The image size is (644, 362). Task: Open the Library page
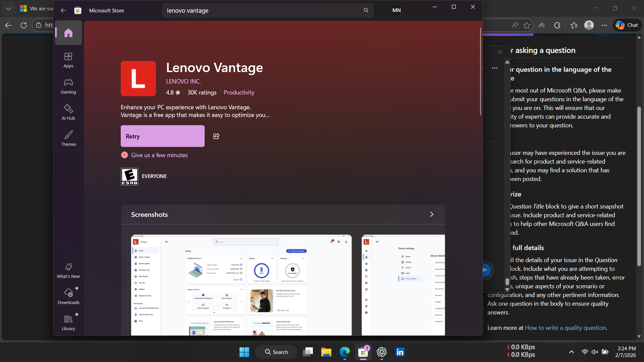point(68,323)
